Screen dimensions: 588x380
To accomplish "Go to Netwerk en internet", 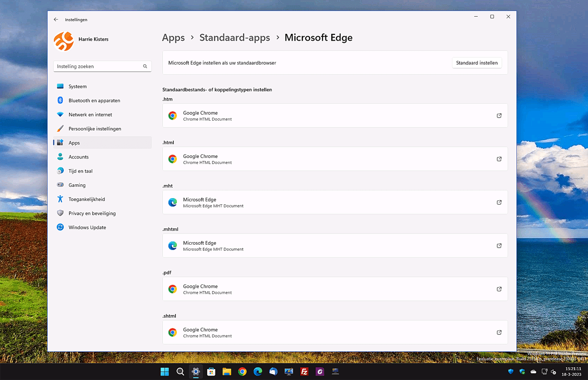I will pos(102,115).
